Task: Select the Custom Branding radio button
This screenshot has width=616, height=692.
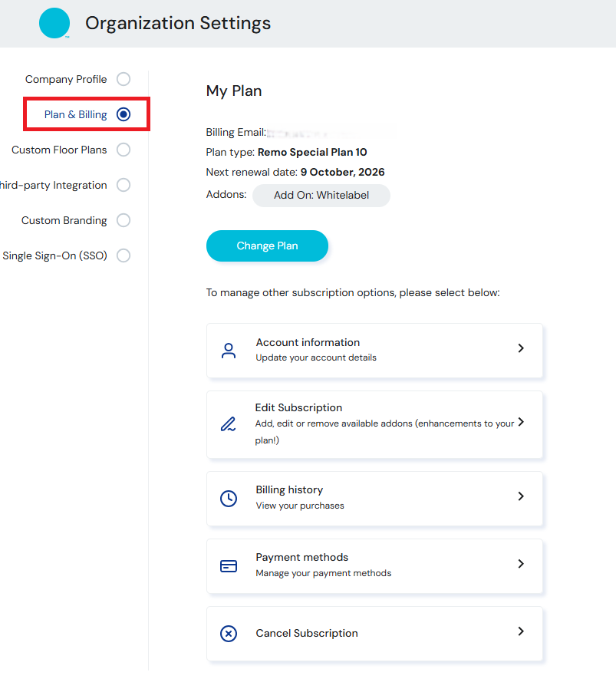Action: point(123,220)
